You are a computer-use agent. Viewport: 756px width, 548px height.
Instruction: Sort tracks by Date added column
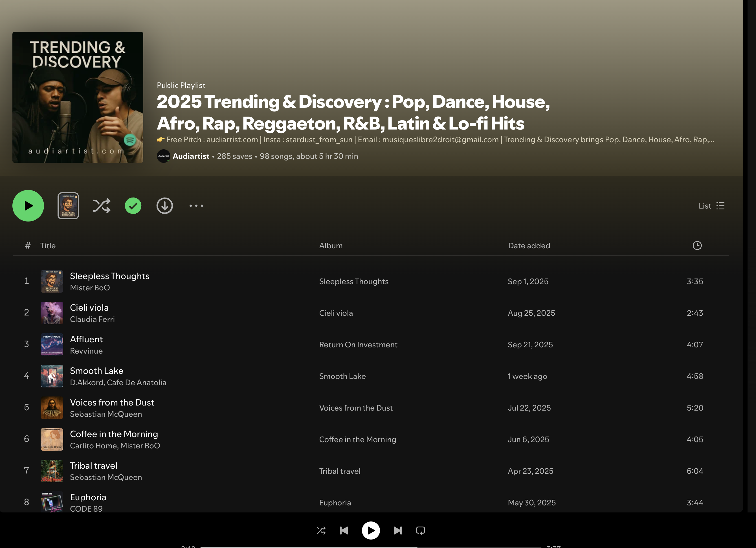529,245
